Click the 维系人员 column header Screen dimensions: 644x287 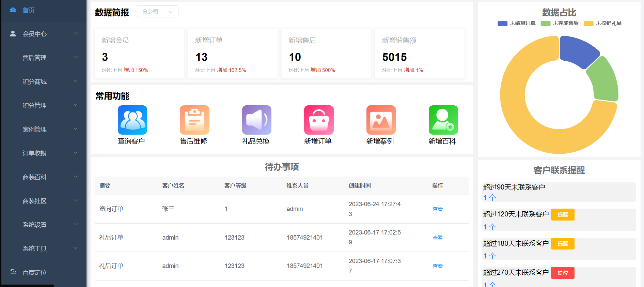click(298, 185)
